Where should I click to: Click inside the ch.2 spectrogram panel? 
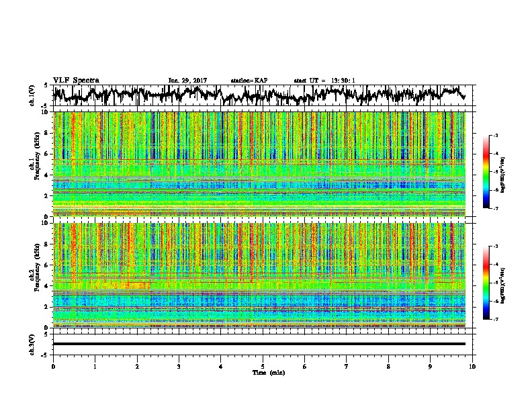[259, 275]
